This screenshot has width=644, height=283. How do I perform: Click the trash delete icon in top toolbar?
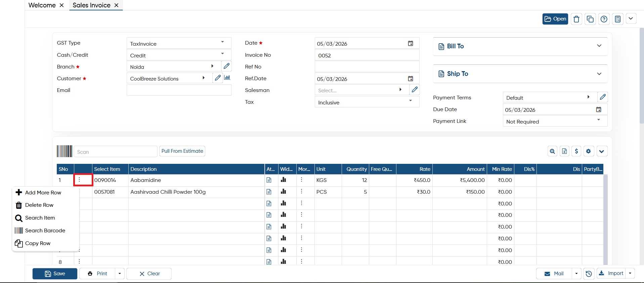pyautogui.click(x=576, y=19)
